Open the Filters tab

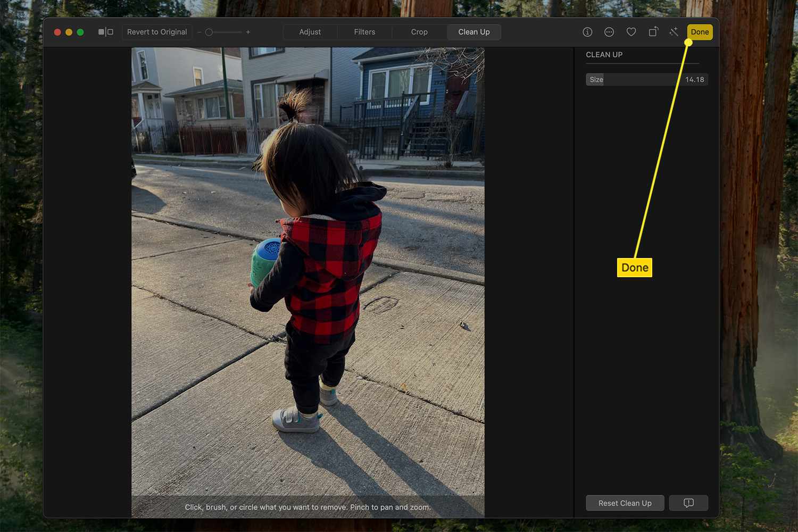364,32
